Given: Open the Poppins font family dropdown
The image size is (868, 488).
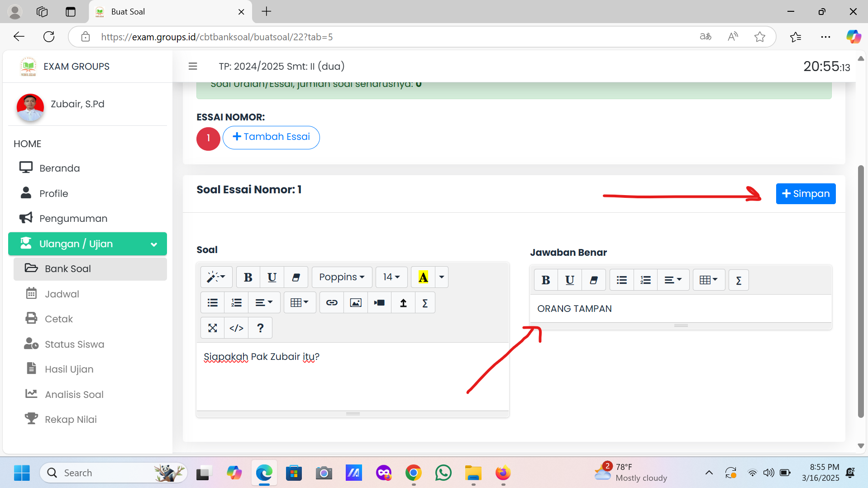Looking at the screenshot, I should 342,277.
